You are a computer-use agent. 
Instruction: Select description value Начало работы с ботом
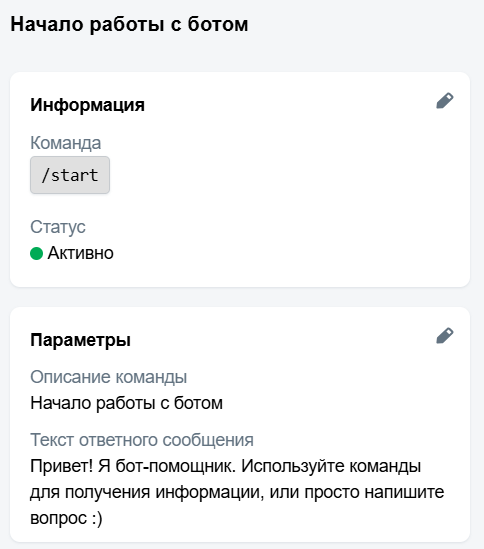click(126, 403)
